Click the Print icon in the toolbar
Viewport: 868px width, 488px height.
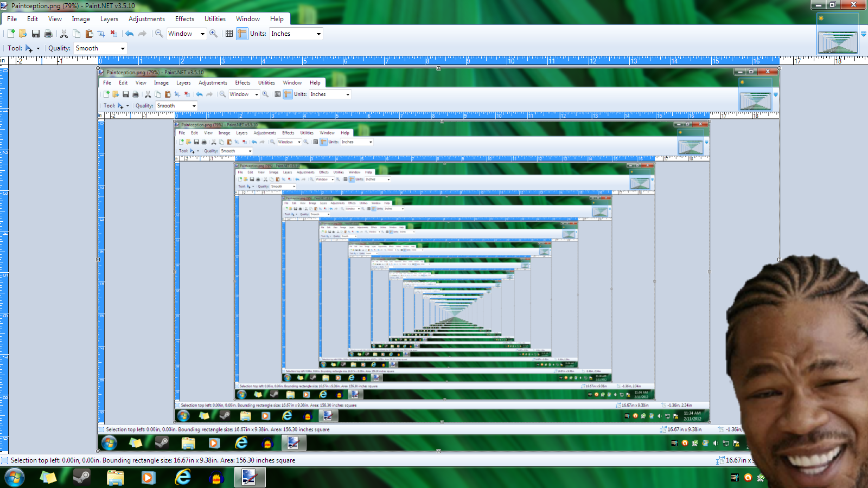coord(48,34)
